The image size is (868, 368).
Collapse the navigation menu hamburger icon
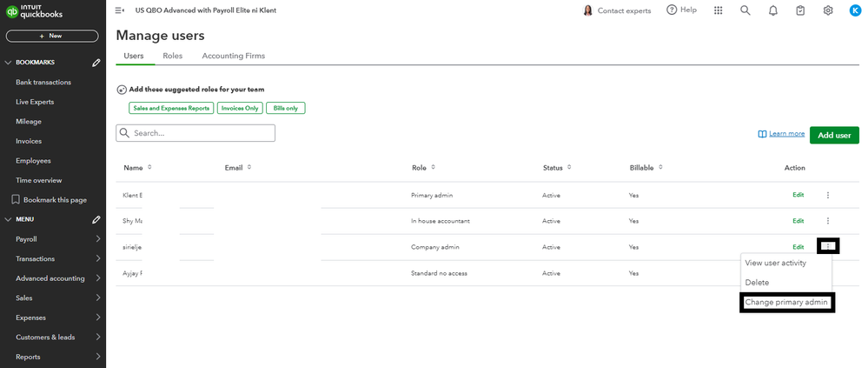[x=119, y=10]
